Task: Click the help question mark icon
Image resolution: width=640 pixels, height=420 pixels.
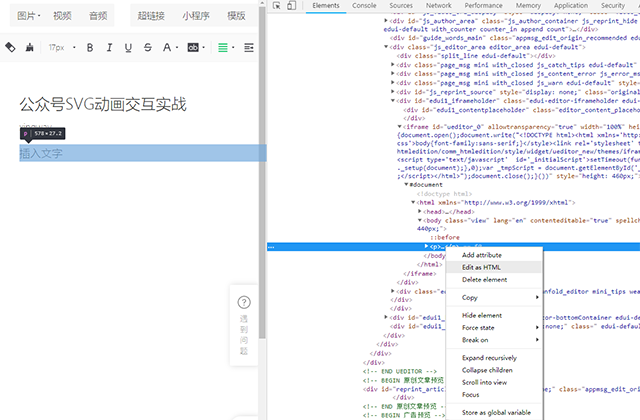Action: pos(244,302)
